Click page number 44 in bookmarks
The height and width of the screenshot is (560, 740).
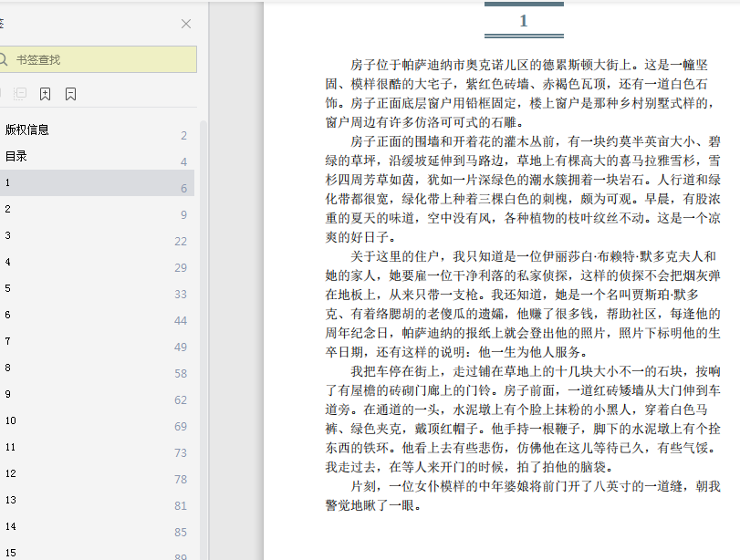[x=181, y=321]
